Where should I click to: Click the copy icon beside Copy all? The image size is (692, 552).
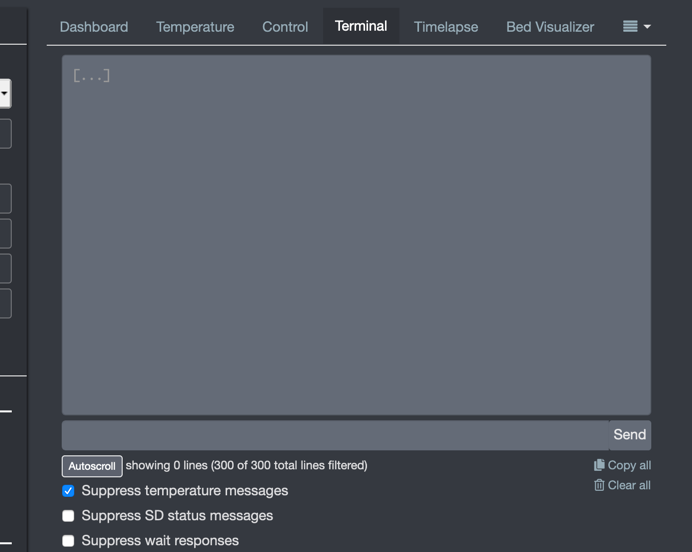(599, 465)
